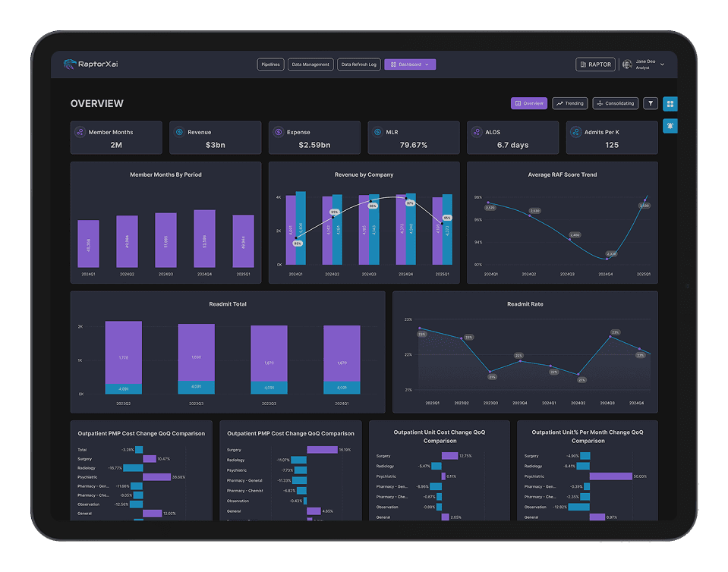Click Jane Doe's avatar icon
728x572 pixels.
[x=627, y=64]
